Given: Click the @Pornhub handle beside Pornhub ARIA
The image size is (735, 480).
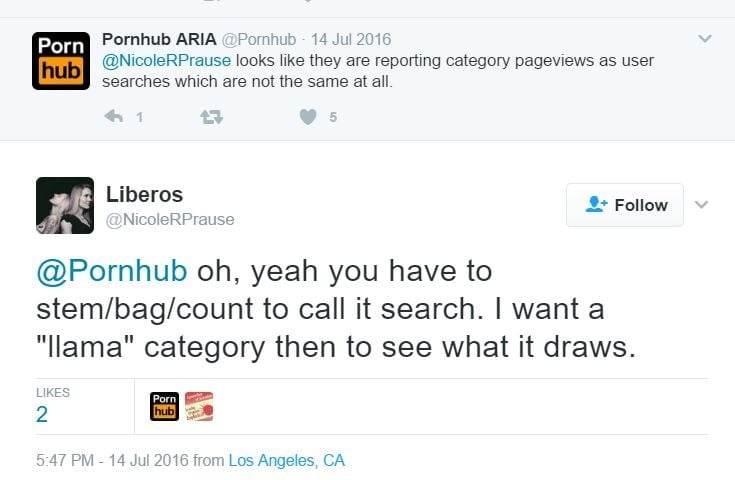Looking at the screenshot, I should click(x=258, y=40).
